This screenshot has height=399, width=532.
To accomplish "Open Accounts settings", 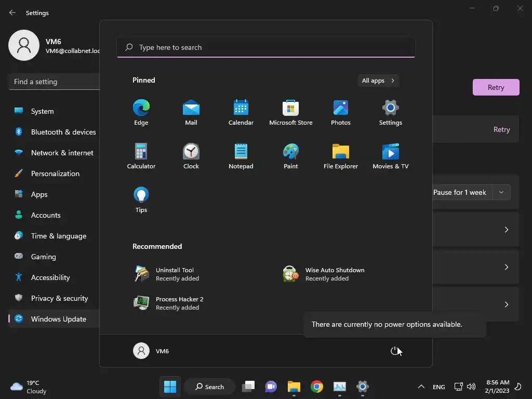I will click(x=54, y=215).
